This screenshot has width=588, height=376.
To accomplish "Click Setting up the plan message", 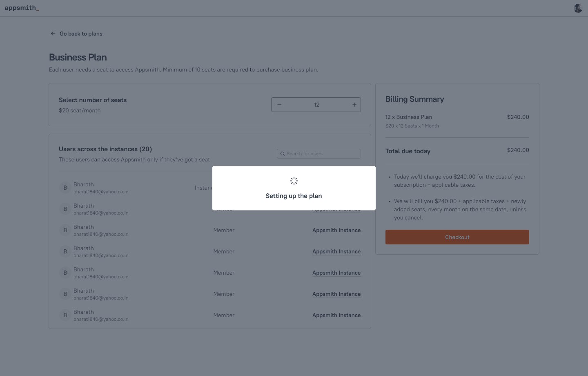I will coord(294,196).
